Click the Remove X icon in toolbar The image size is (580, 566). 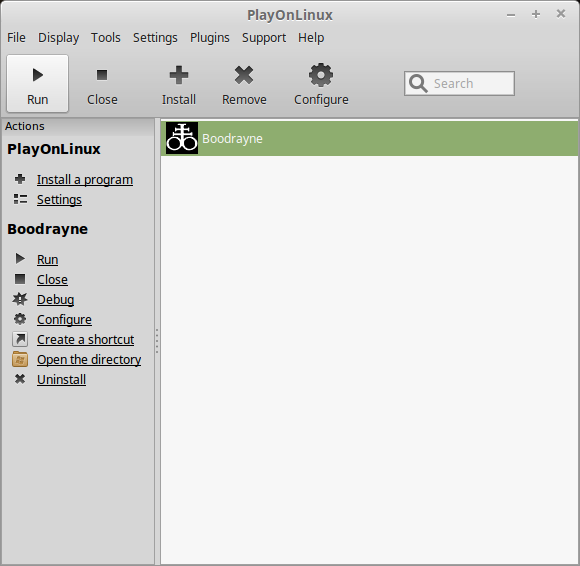pos(244,75)
